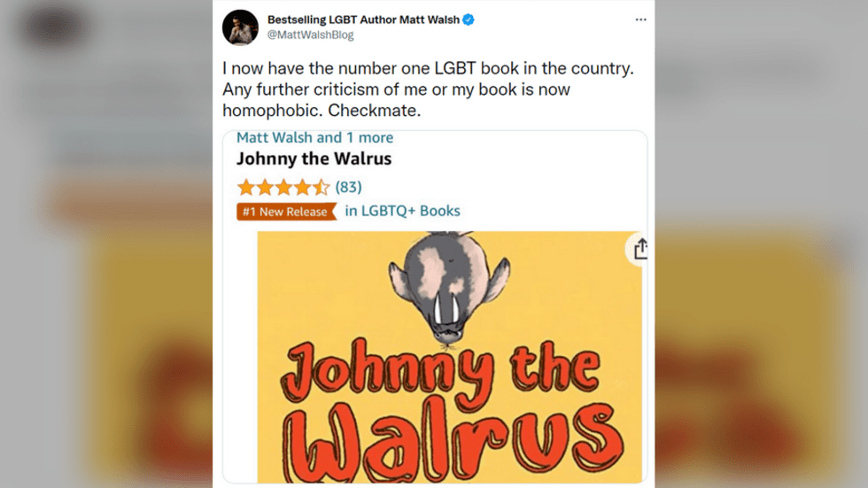Open the (83) reviews count link
Viewport: 868px width, 488px height.
[348, 187]
